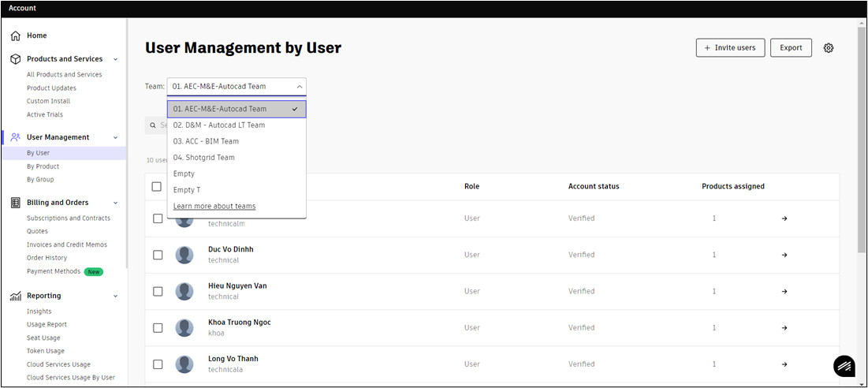This screenshot has width=868, height=388.
Task: Collapse the Team dropdown chevron
Action: coord(299,87)
